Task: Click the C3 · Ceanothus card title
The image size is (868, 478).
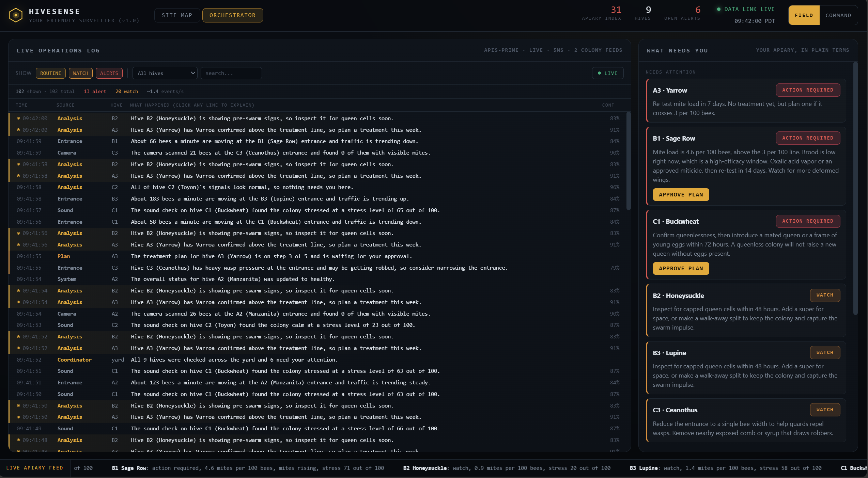Action: coord(675,410)
